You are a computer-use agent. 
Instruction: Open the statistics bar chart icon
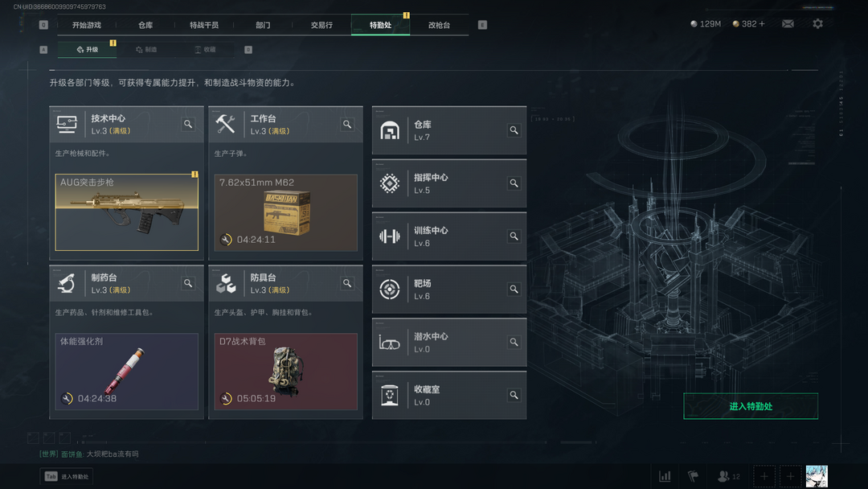pos(665,476)
